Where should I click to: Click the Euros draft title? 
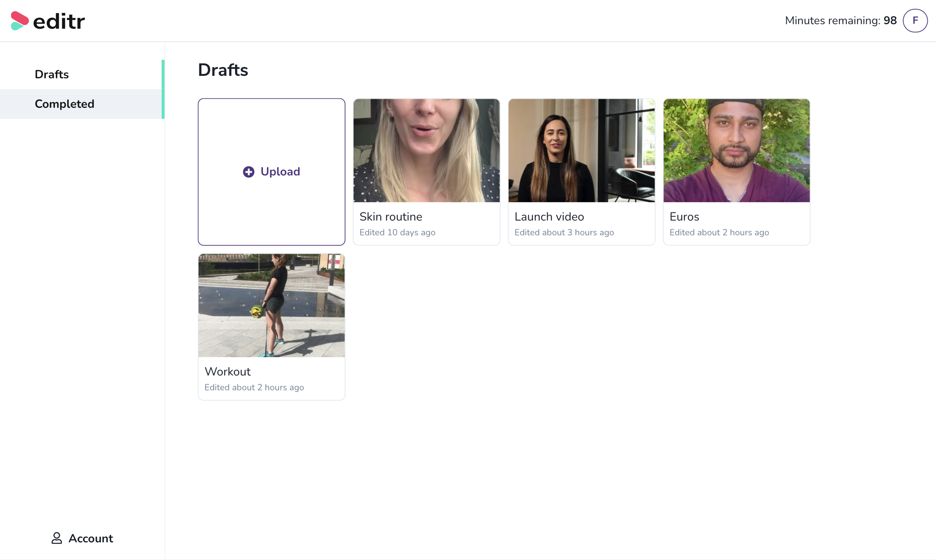tap(684, 216)
